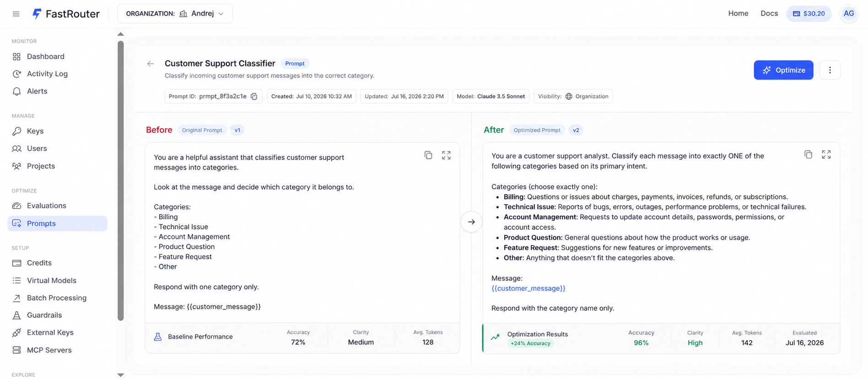Select the v2 version badge
The height and width of the screenshot is (379, 868).
(576, 130)
